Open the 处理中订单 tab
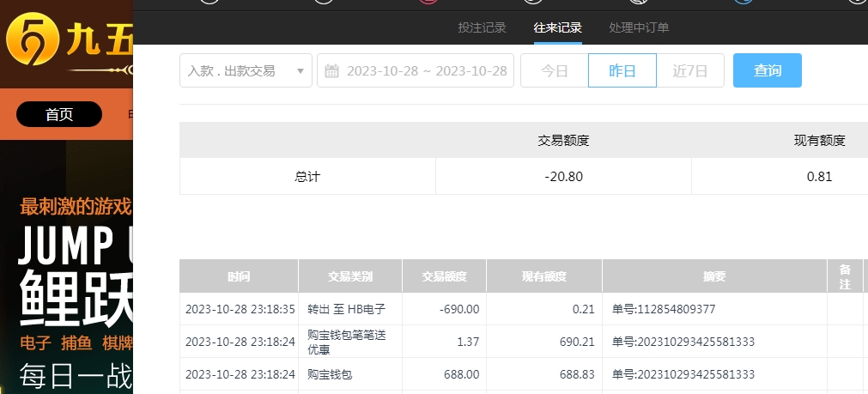Screen dimensions: 868x394 (x=639, y=27)
